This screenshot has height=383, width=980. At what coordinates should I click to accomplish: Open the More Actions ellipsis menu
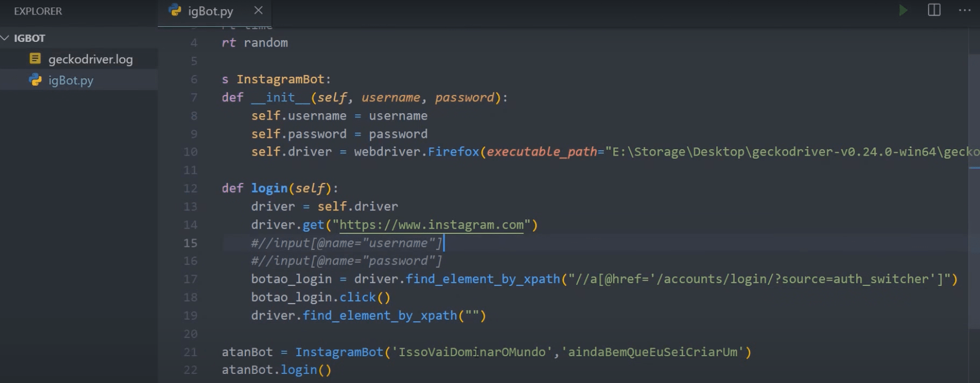coord(964,10)
